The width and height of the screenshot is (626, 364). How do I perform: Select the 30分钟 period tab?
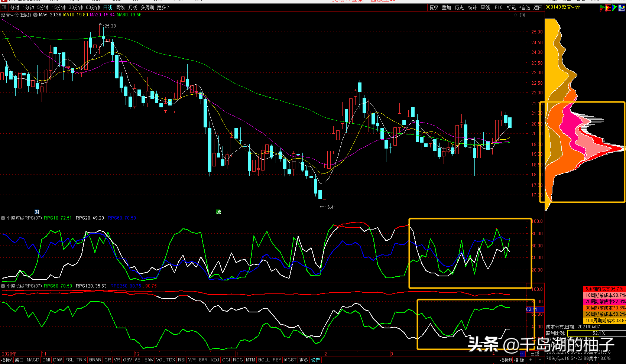76,7
